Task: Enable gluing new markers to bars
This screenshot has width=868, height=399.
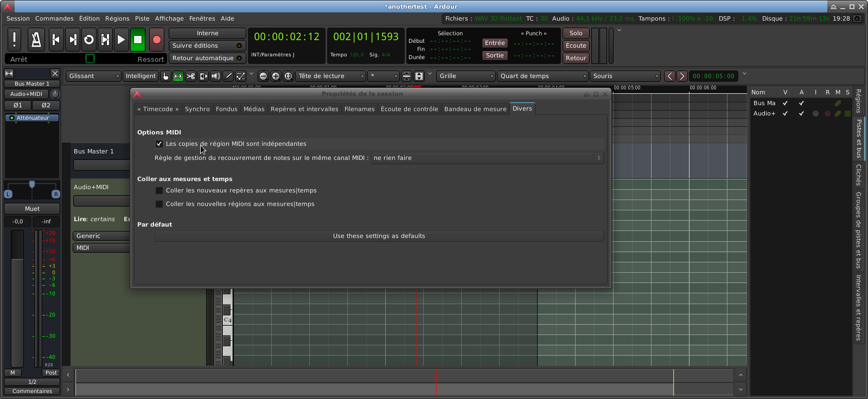Action: [159, 191]
